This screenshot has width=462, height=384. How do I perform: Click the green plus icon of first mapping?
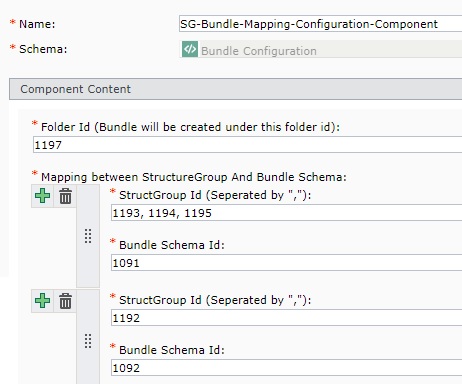[43, 196]
